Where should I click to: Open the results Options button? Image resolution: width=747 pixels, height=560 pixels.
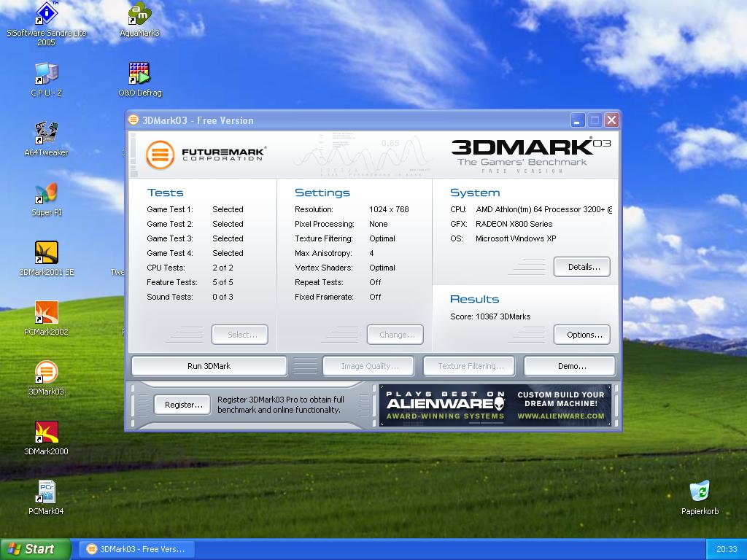tap(582, 335)
